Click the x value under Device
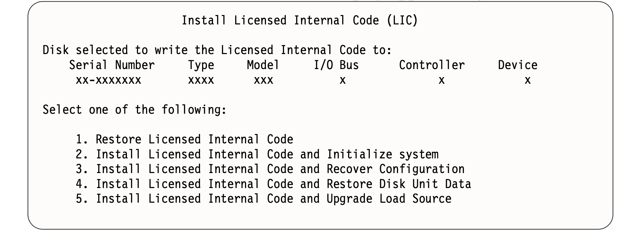This screenshot has width=644, height=247. [528, 81]
